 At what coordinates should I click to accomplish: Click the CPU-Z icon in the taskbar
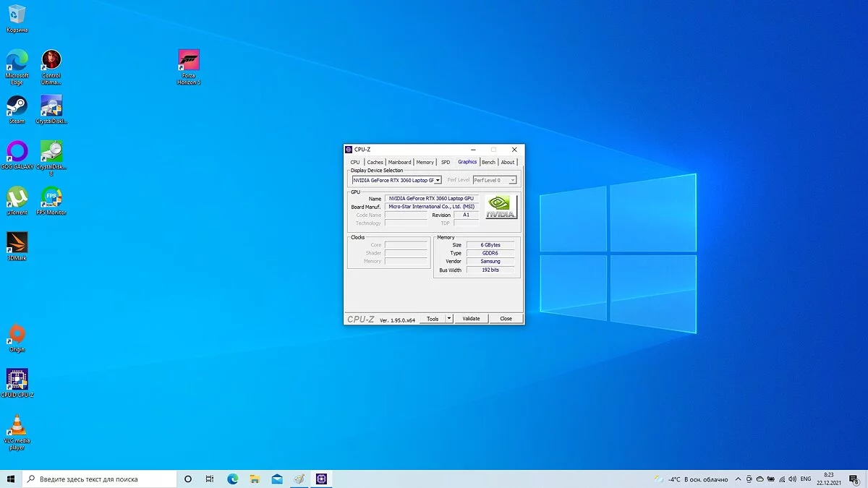(x=321, y=479)
